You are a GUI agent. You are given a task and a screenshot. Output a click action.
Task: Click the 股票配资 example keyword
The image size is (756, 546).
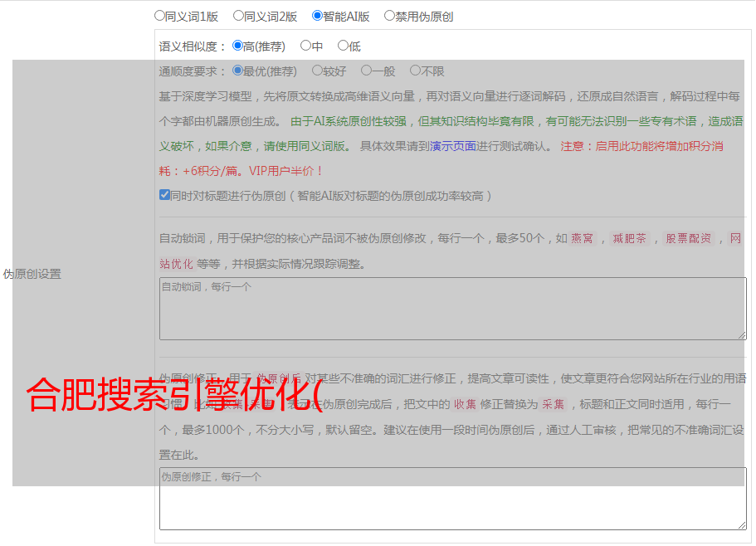(x=689, y=238)
